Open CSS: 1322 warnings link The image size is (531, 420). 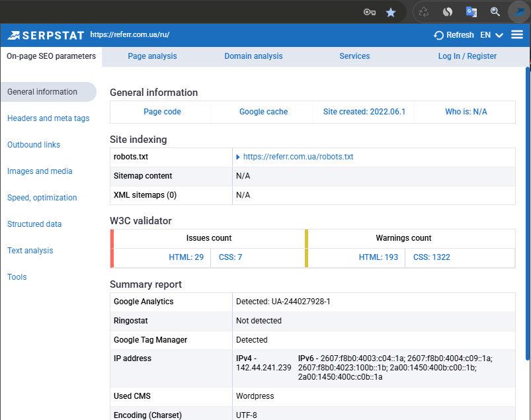point(431,257)
